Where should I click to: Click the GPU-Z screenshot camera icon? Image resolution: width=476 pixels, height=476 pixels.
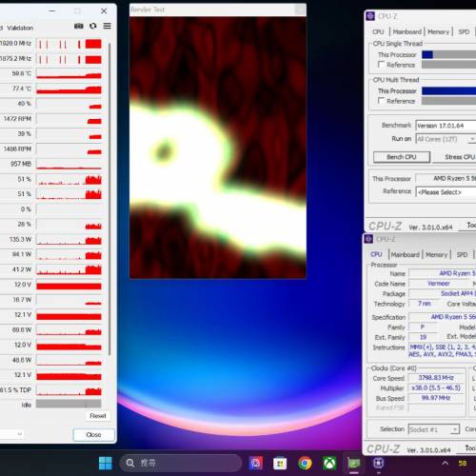(79, 26)
